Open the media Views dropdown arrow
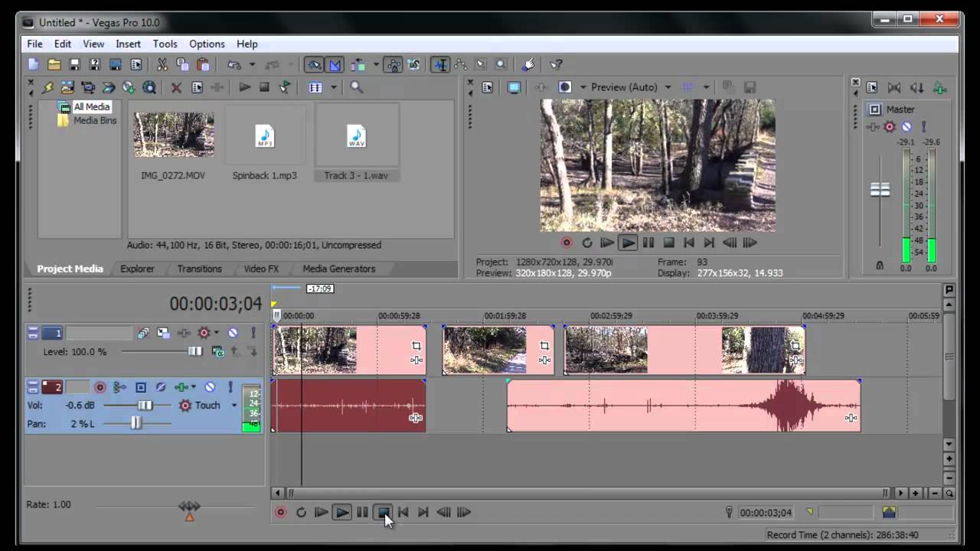 (x=333, y=87)
